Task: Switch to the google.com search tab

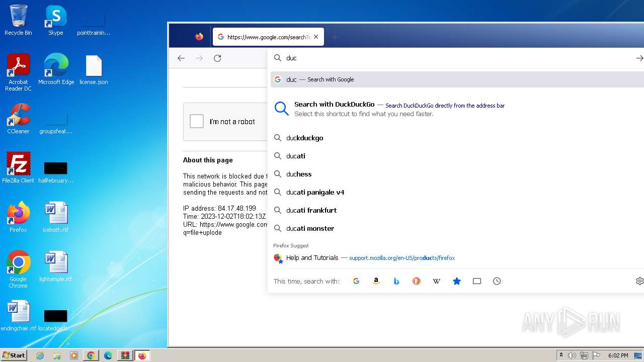Action: click(x=268, y=37)
